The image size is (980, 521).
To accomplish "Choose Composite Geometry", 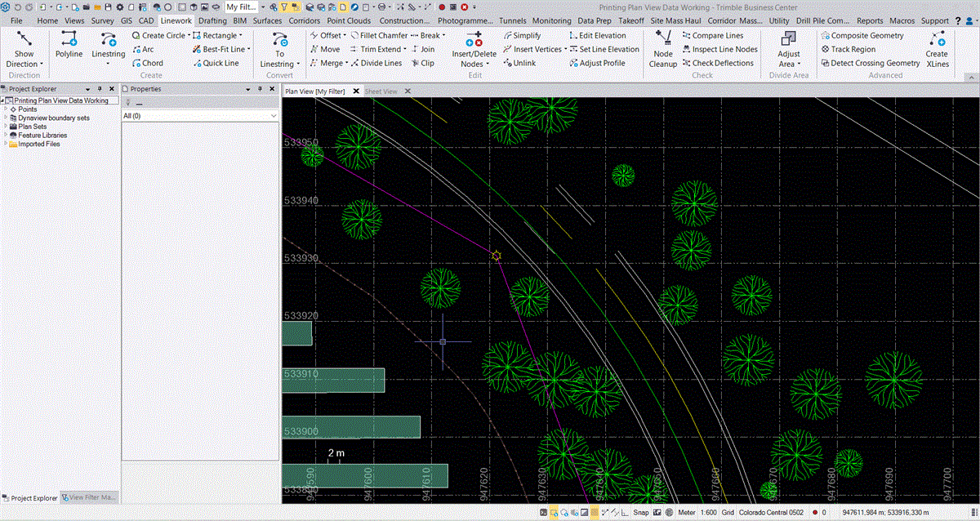I will pyautogui.click(x=862, y=36).
